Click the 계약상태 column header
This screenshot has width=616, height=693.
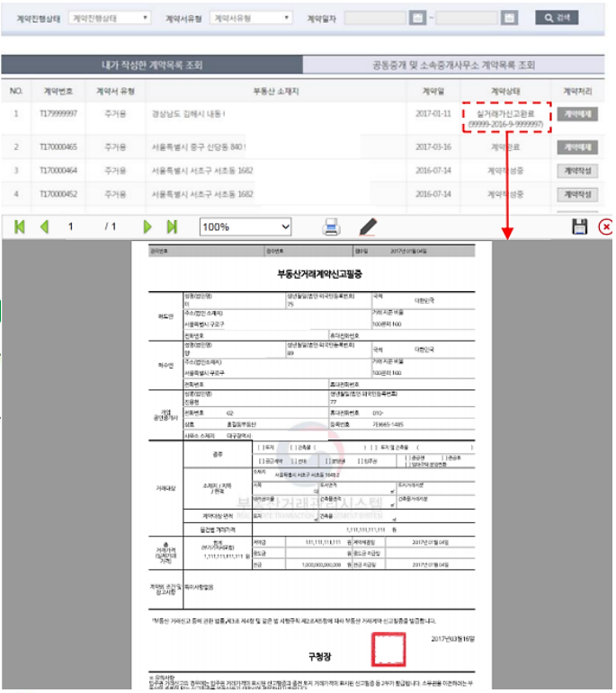[x=505, y=91]
